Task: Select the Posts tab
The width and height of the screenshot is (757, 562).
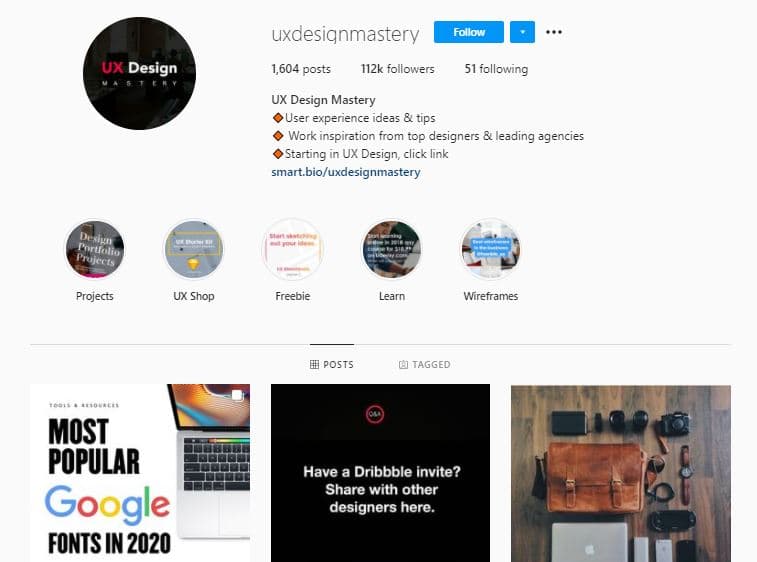Action: (x=332, y=365)
